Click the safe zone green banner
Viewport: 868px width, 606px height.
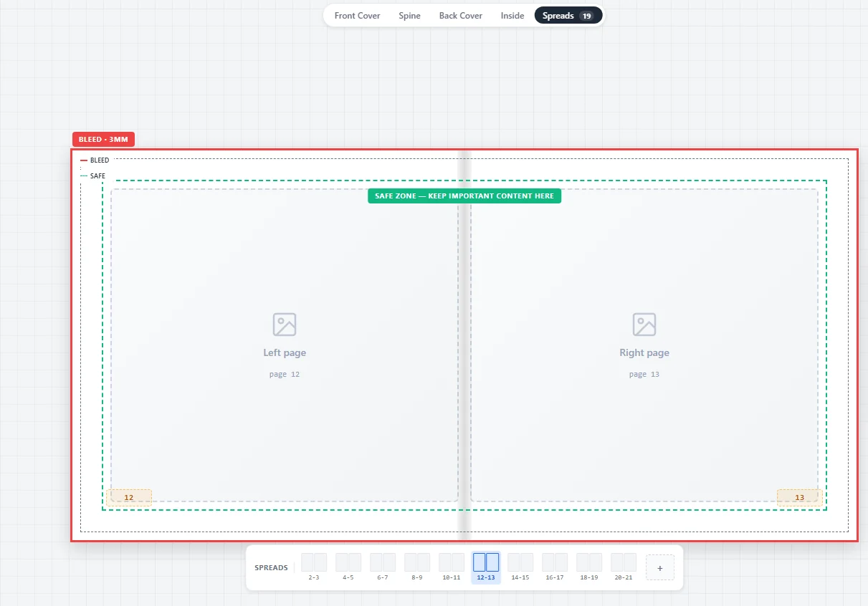(x=464, y=196)
